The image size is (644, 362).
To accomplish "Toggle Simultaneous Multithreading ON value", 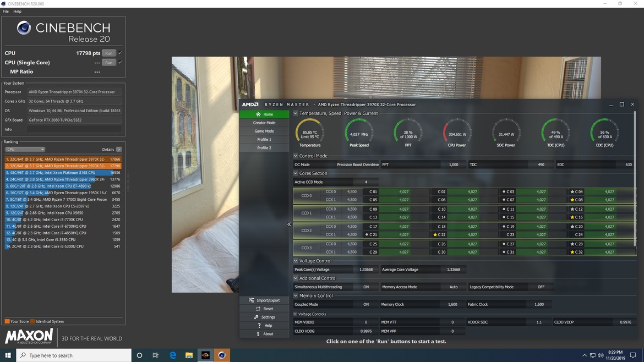I will pyautogui.click(x=365, y=287).
